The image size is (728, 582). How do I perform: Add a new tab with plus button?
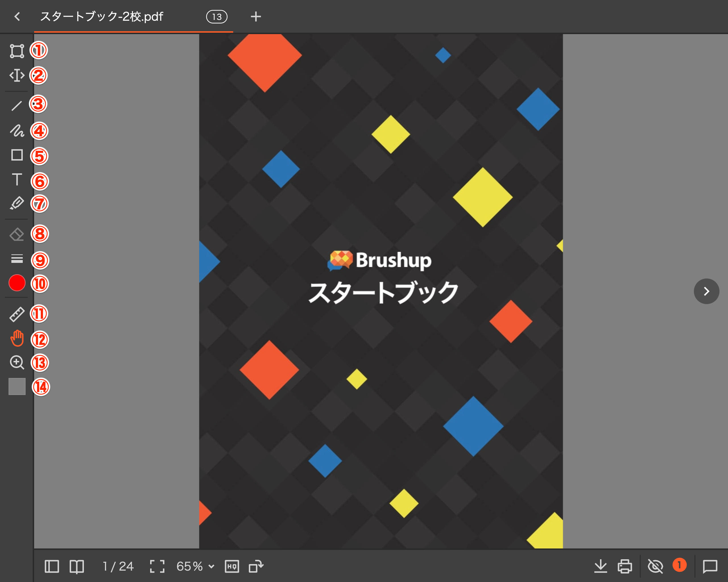click(x=256, y=16)
